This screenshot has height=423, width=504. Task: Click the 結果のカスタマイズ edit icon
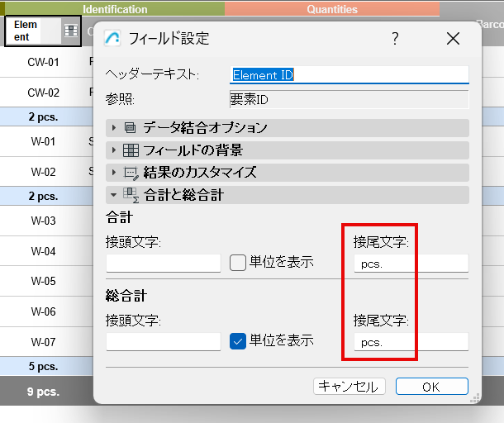click(x=131, y=173)
